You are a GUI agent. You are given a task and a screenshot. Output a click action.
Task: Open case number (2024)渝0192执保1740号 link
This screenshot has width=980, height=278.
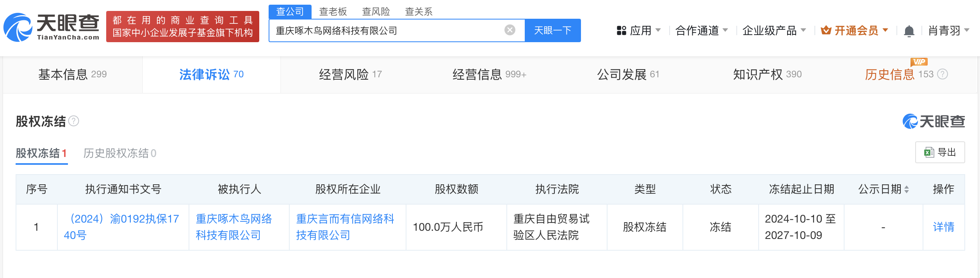[121, 227]
